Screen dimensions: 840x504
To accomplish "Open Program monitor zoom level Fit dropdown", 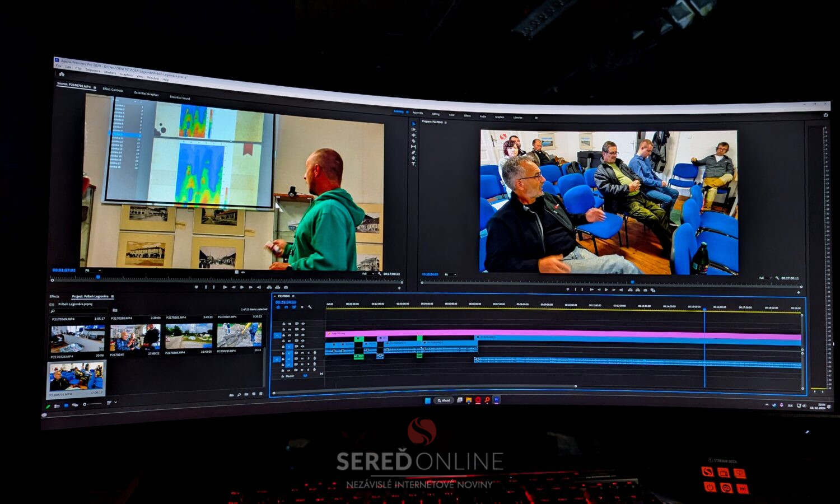I will point(450,274).
